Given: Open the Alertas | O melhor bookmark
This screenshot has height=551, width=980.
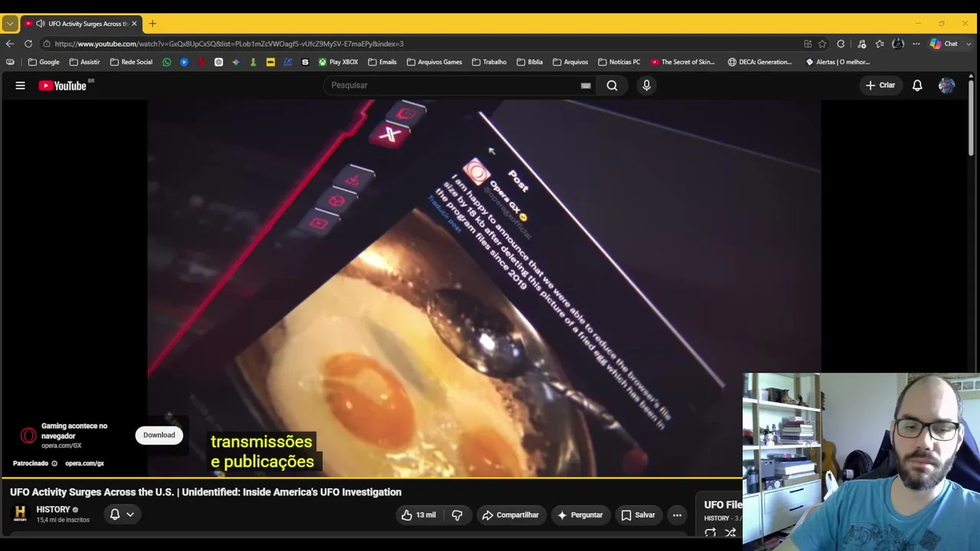Looking at the screenshot, I should [838, 62].
